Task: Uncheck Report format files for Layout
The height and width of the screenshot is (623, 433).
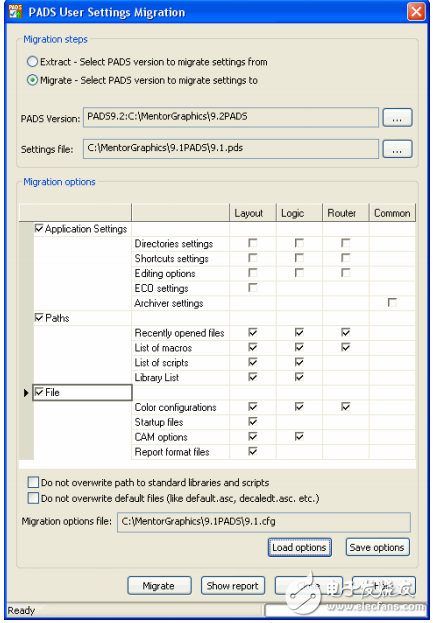Action: tap(253, 451)
